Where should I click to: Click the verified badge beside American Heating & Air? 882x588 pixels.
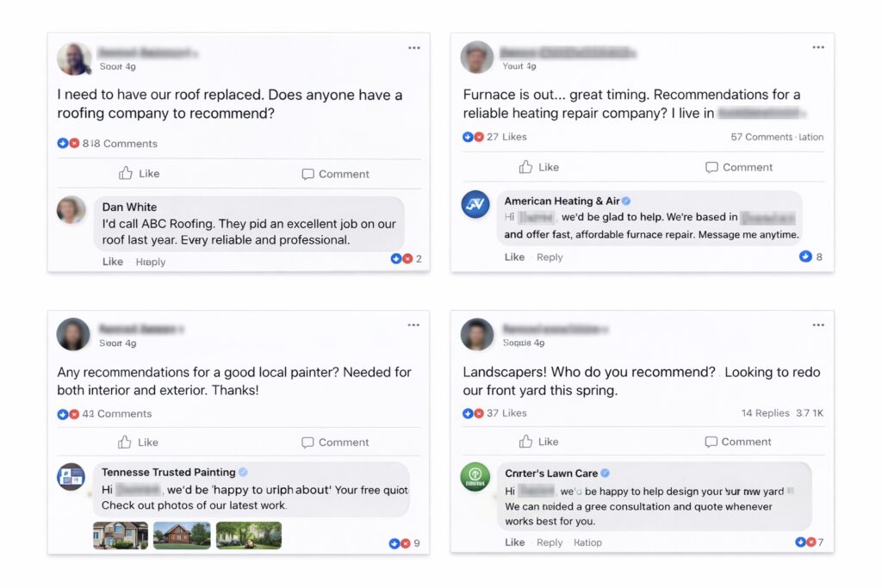click(x=626, y=201)
